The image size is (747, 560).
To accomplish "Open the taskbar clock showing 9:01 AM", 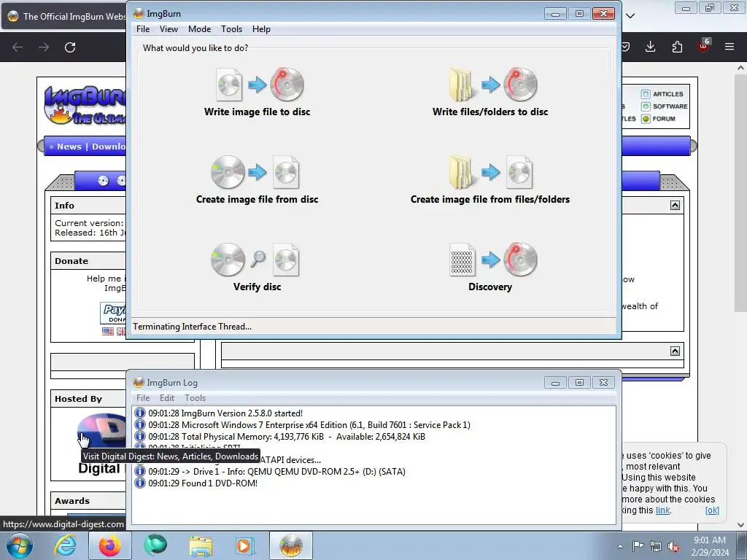I will point(710,546).
